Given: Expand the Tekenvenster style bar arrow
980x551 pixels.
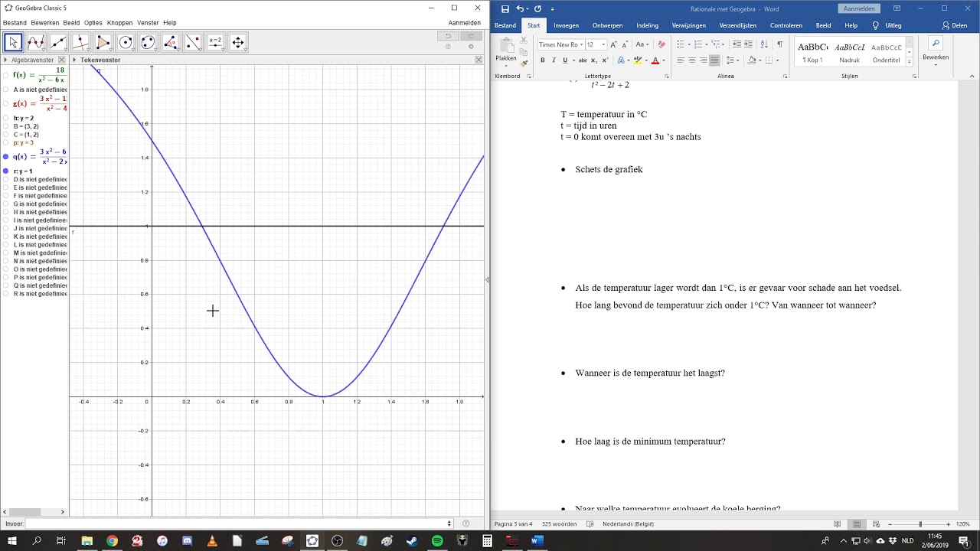Looking at the screenshot, I should pos(74,60).
